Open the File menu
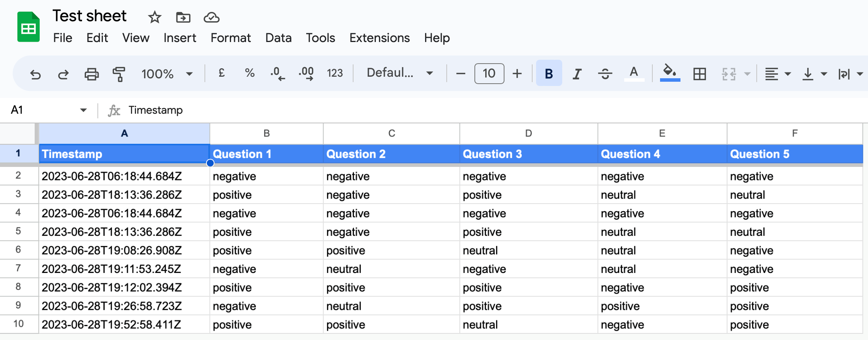Screen dimensions: 868x340 click(62, 38)
